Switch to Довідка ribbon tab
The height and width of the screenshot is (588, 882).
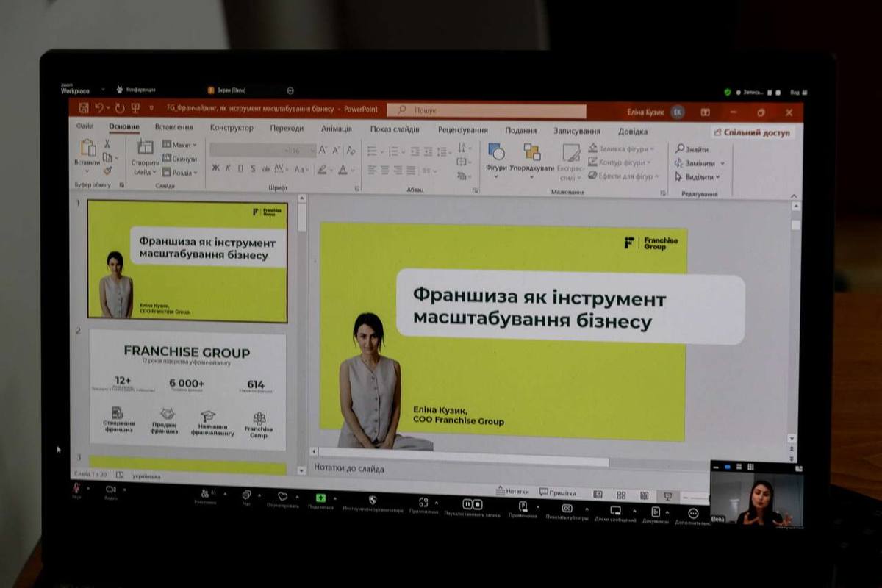point(633,132)
